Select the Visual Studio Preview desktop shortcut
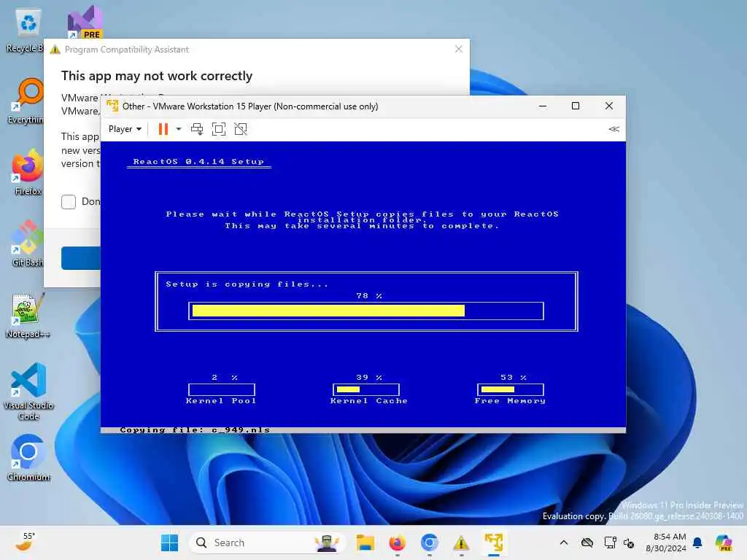This screenshot has height=560, width=747. [85, 23]
